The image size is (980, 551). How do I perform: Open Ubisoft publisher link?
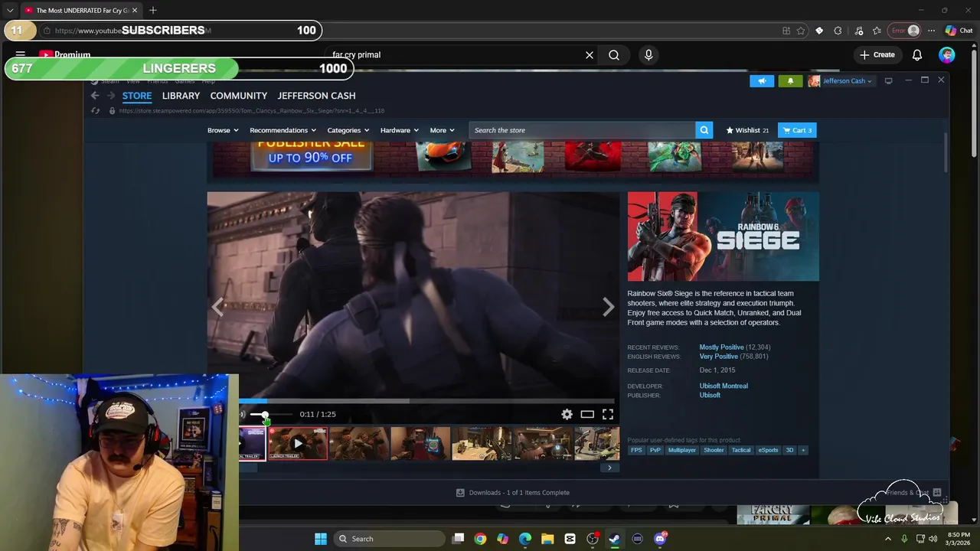tap(710, 395)
